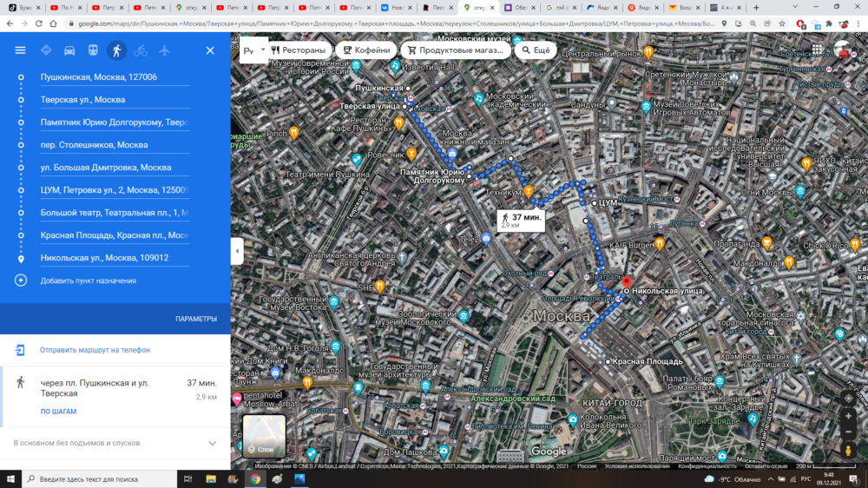
Task: Edit the Красная Площадь waypoint field
Action: pos(115,235)
